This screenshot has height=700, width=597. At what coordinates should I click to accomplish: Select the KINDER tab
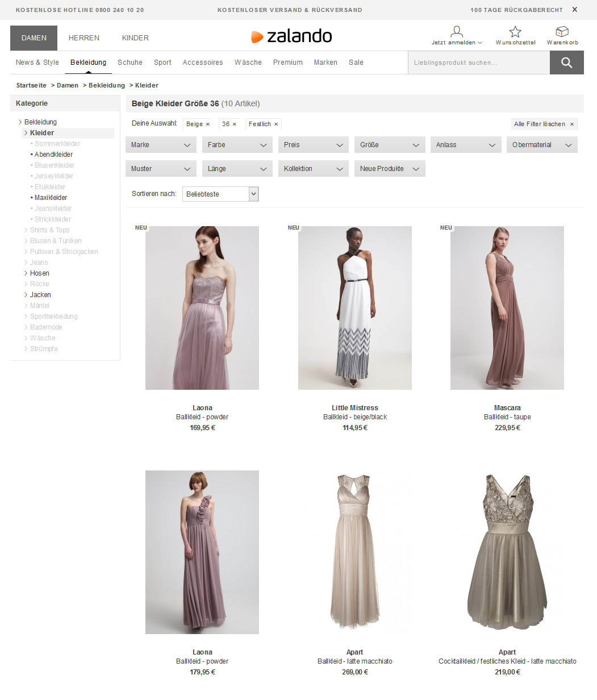135,38
